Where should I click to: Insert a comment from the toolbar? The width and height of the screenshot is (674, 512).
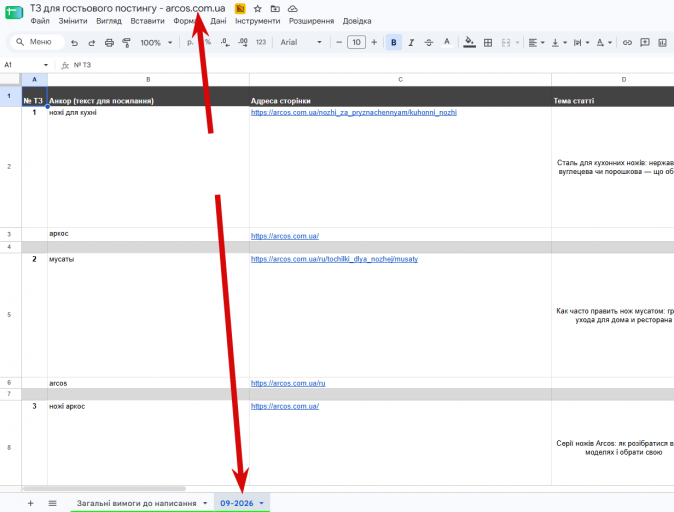coord(645,42)
